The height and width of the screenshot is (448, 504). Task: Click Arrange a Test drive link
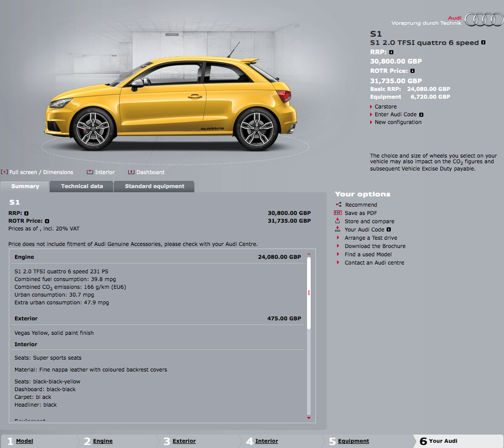[371, 238]
